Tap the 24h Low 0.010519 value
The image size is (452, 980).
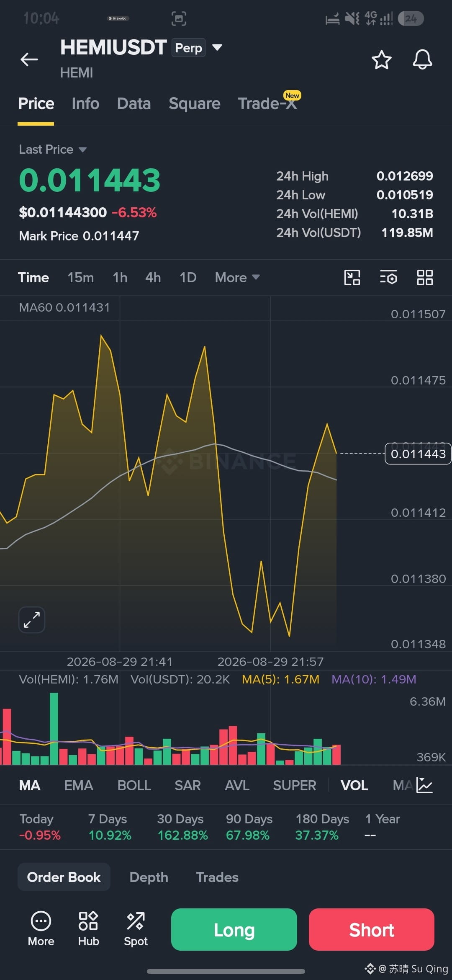tap(405, 195)
